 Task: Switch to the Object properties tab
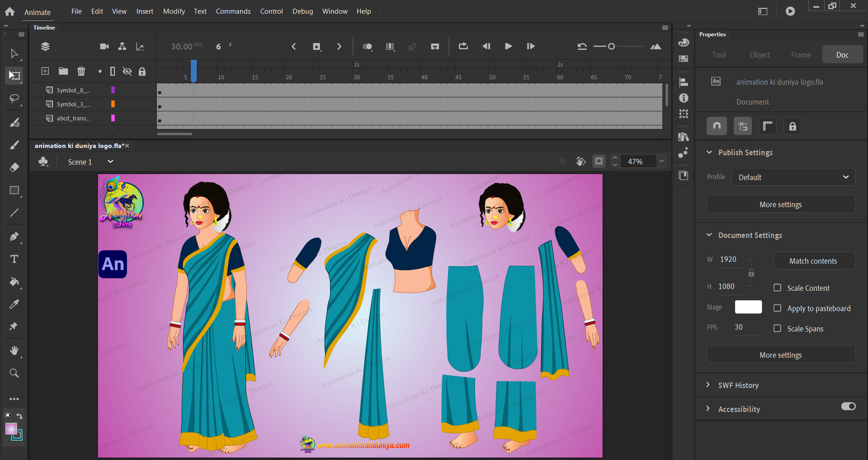coord(759,55)
